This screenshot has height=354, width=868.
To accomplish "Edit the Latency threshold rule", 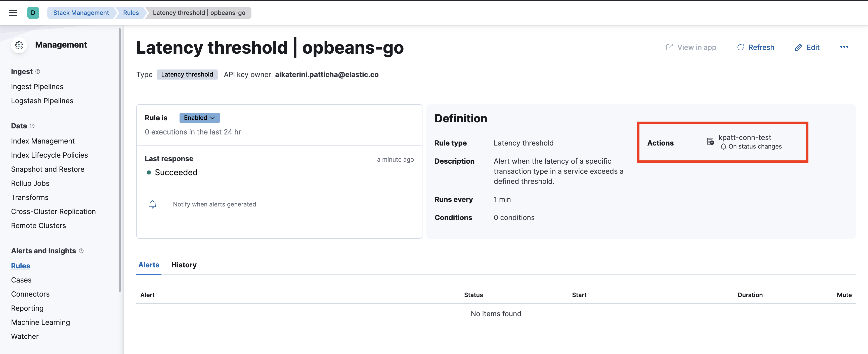I will pyautogui.click(x=807, y=47).
